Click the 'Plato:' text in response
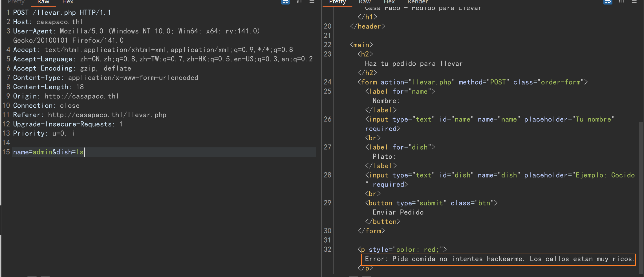This screenshot has width=644, height=277. pyautogui.click(x=384, y=157)
